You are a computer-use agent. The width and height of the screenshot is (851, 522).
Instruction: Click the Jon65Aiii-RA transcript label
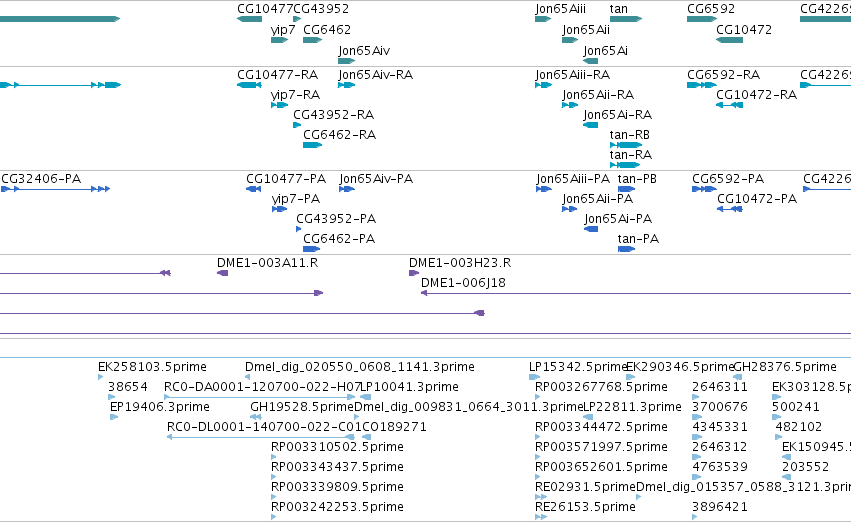tap(573, 75)
